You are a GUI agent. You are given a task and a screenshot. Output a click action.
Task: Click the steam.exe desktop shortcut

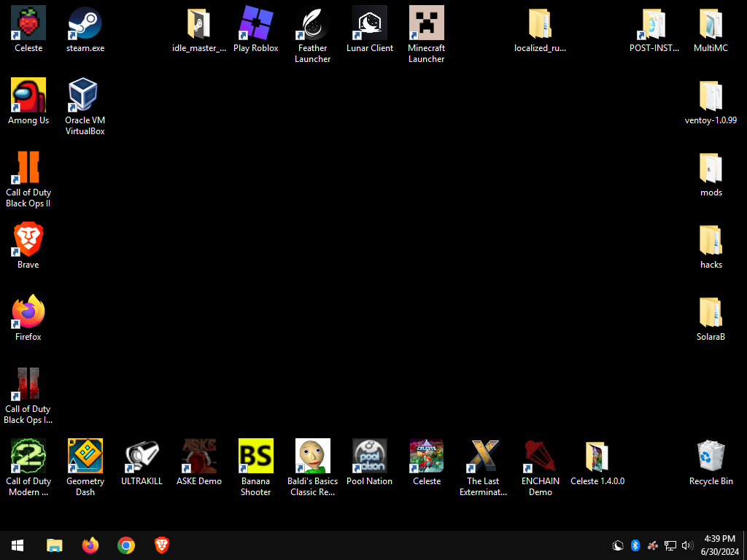click(85, 23)
